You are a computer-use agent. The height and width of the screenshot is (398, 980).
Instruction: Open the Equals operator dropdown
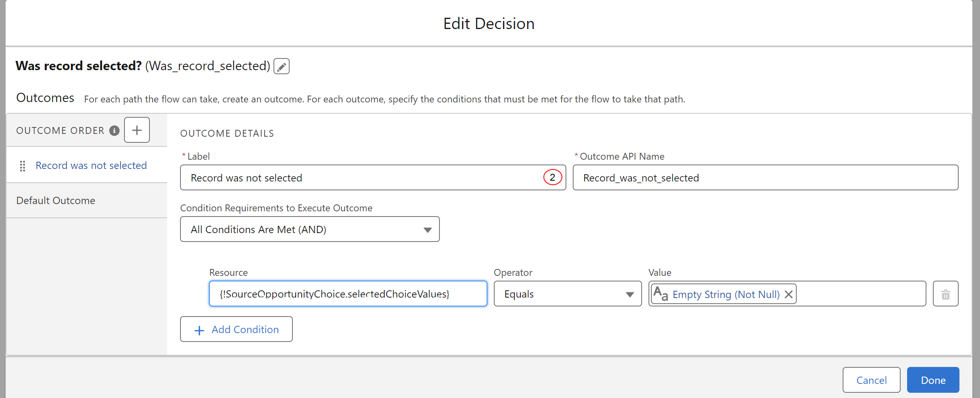(x=568, y=294)
